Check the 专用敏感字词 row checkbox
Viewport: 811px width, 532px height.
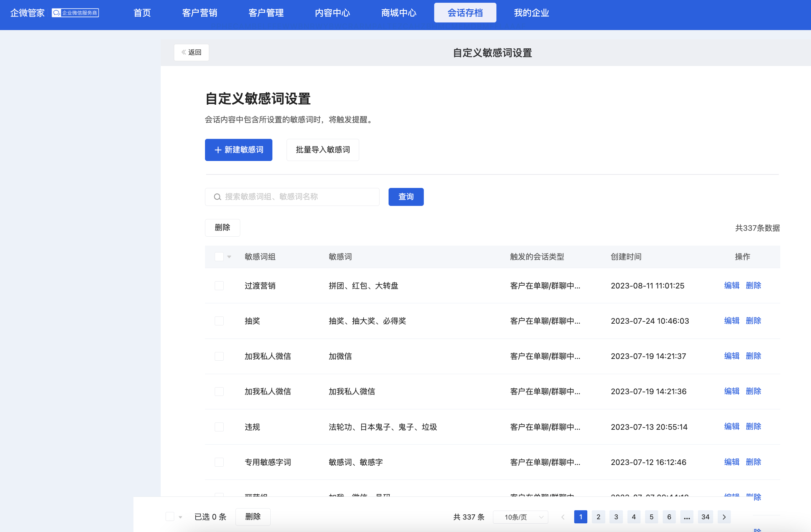tap(219, 462)
